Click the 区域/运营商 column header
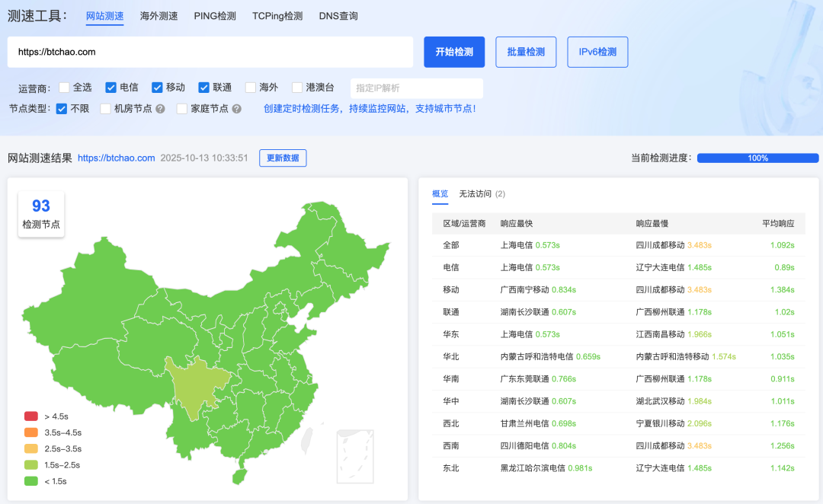Image resolution: width=823 pixels, height=504 pixels. click(x=464, y=223)
